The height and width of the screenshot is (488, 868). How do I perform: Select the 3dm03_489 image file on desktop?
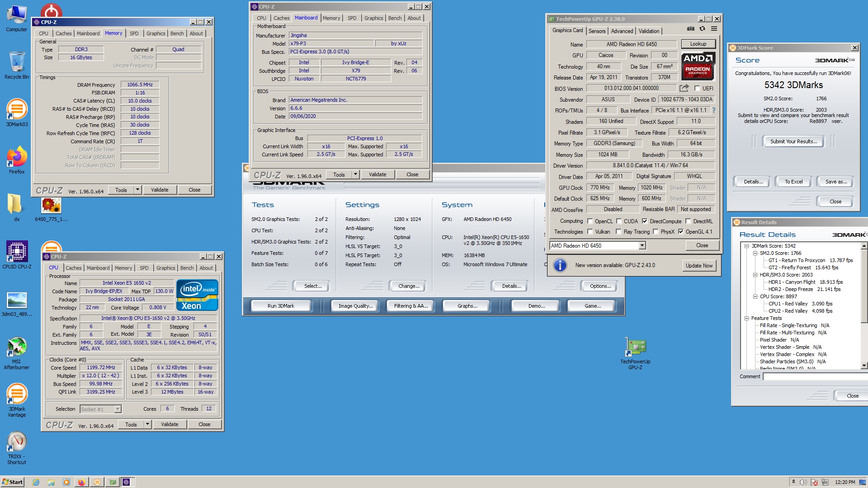click(17, 304)
